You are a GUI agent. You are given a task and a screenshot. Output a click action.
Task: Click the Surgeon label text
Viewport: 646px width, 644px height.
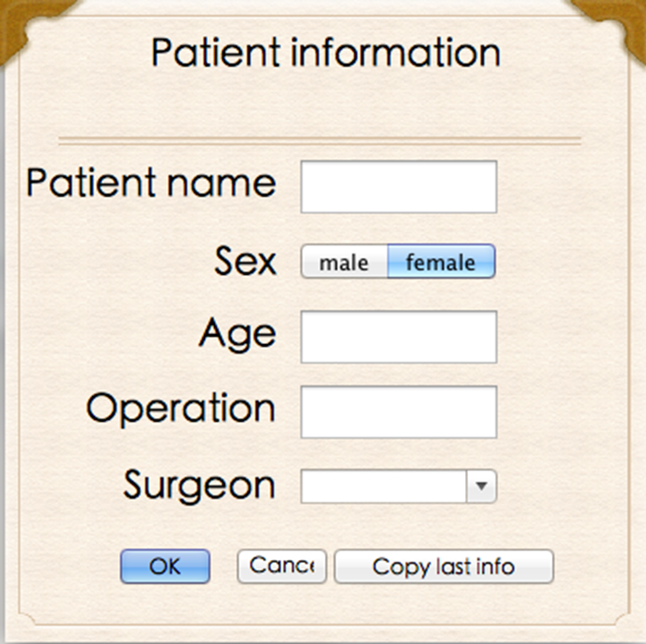click(199, 486)
